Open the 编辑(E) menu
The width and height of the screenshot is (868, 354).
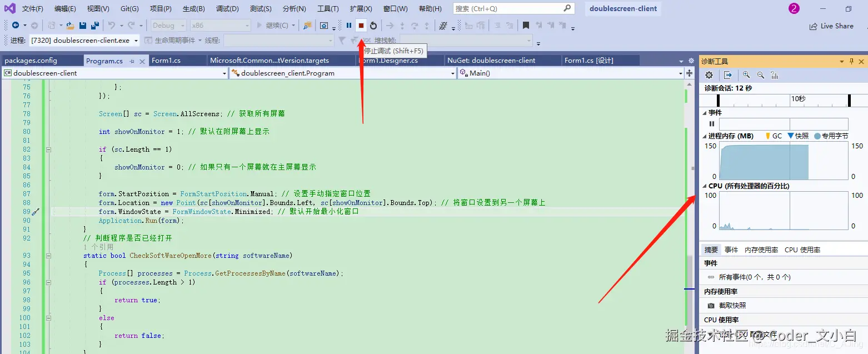pyautogui.click(x=65, y=9)
